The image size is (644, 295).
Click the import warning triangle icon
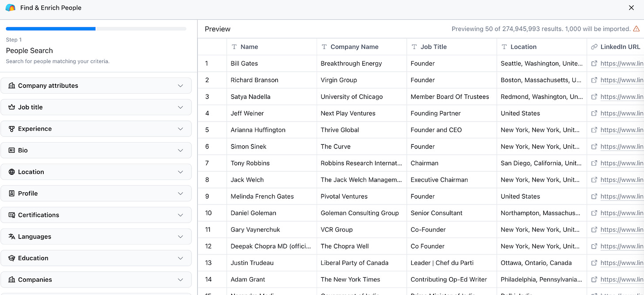tap(636, 29)
